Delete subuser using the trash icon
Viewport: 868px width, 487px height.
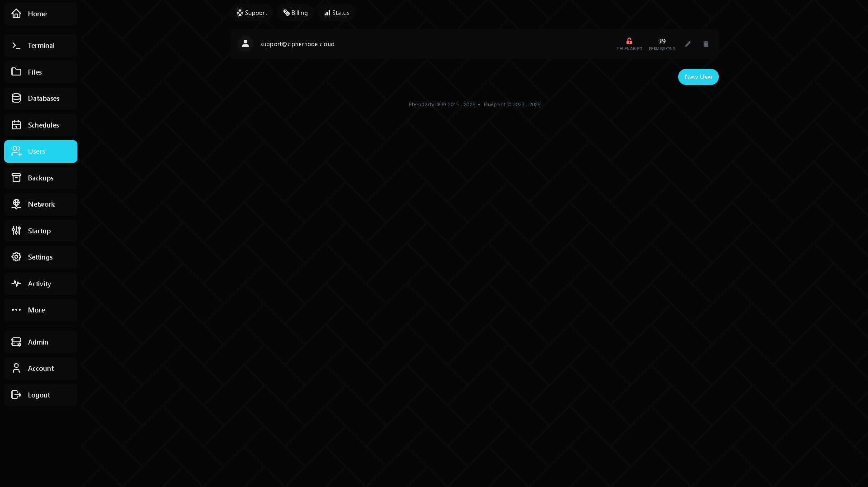[706, 44]
